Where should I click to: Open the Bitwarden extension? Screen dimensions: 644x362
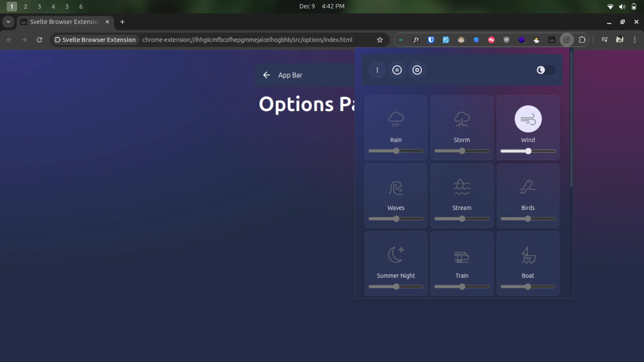tap(431, 40)
